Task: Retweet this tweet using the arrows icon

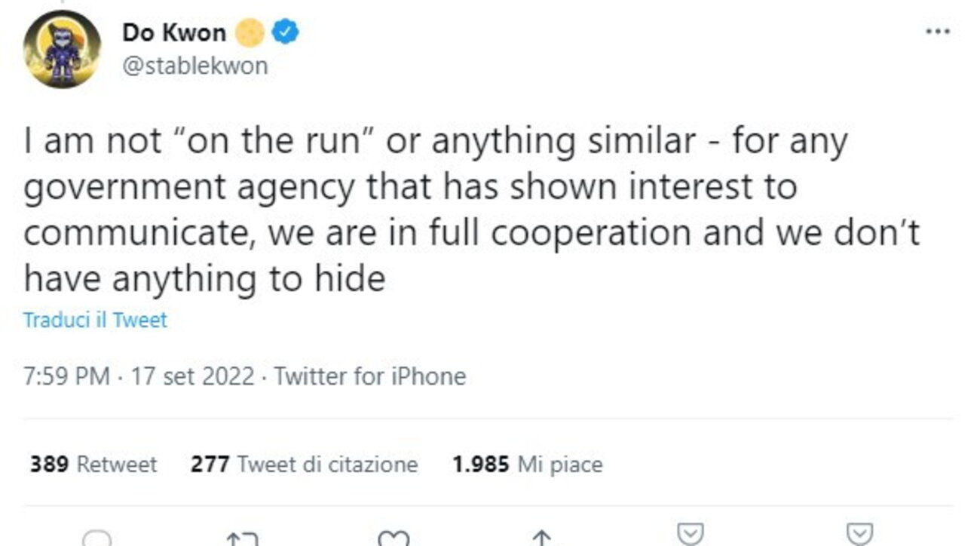Action: [x=242, y=538]
